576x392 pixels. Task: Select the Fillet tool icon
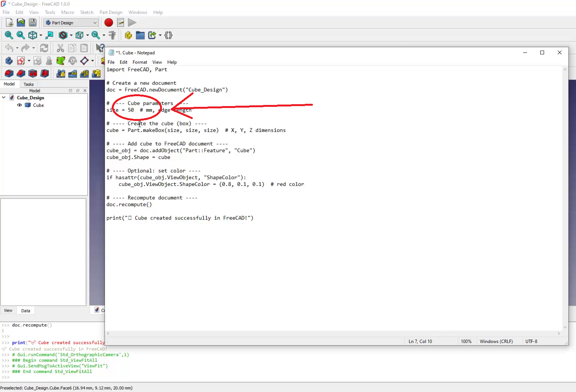tap(9, 73)
